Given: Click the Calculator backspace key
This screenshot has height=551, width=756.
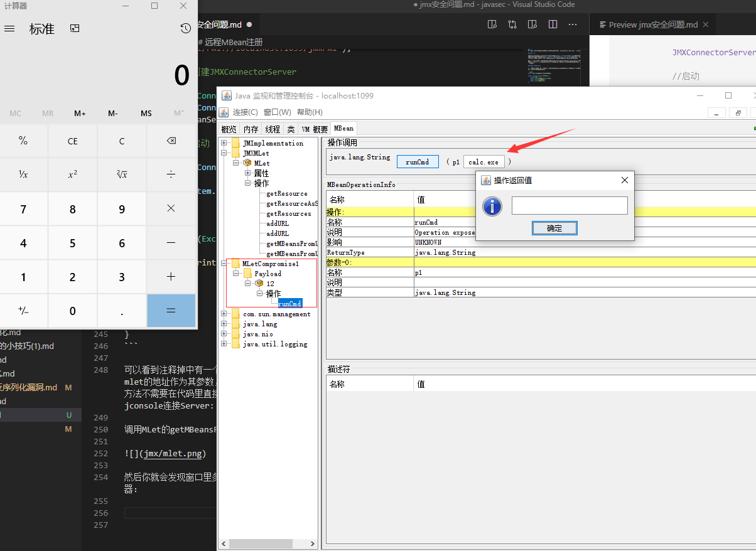Looking at the screenshot, I should click(x=171, y=141).
